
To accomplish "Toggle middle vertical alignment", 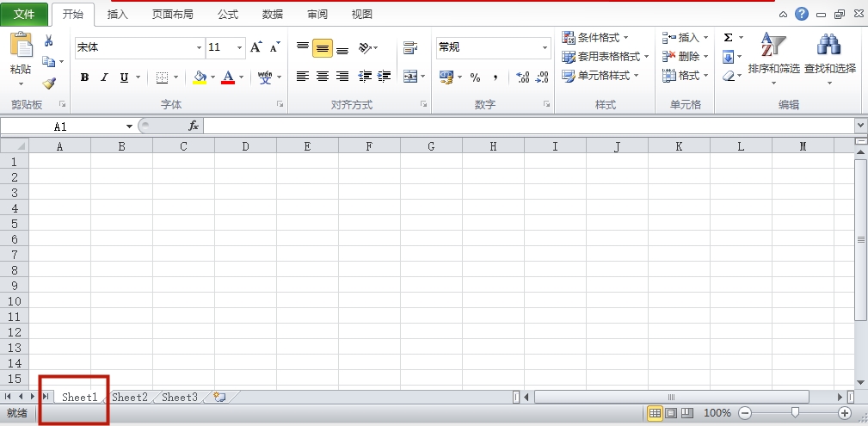I will click(x=323, y=48).
